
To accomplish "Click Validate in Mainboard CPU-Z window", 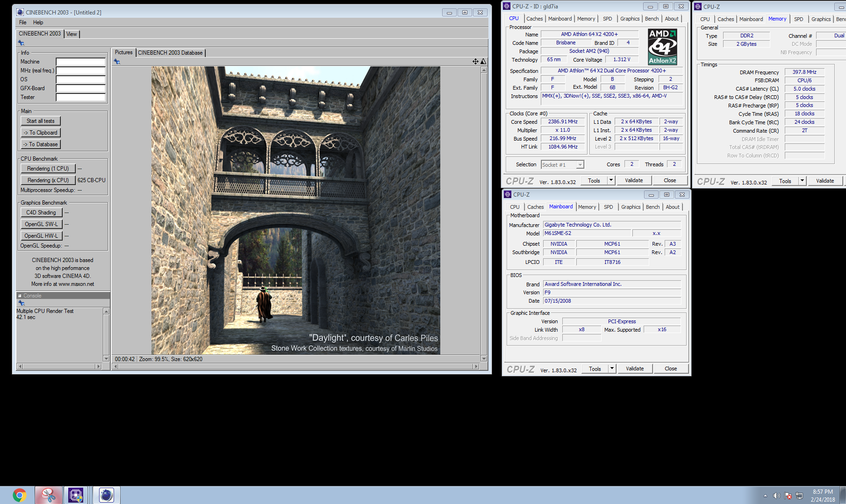I will [635, 369].
